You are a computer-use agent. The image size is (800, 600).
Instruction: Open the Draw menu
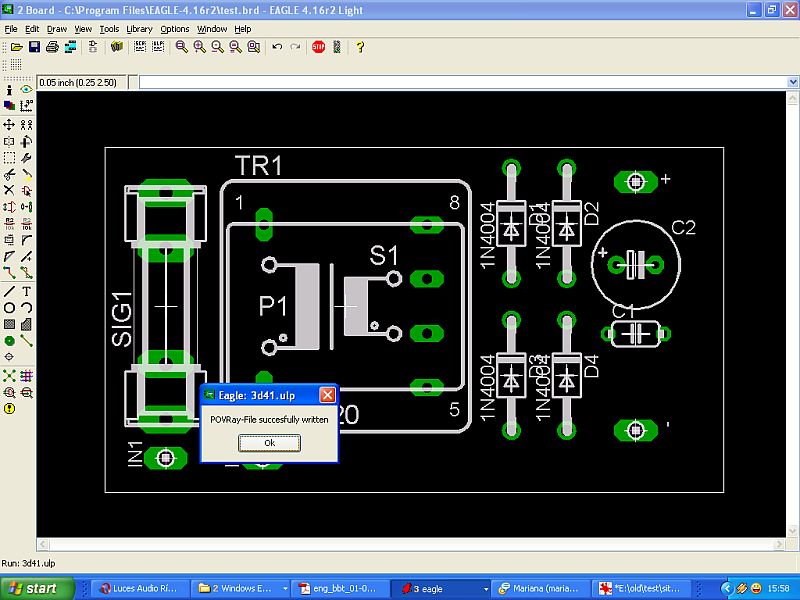tap(57, 29)
